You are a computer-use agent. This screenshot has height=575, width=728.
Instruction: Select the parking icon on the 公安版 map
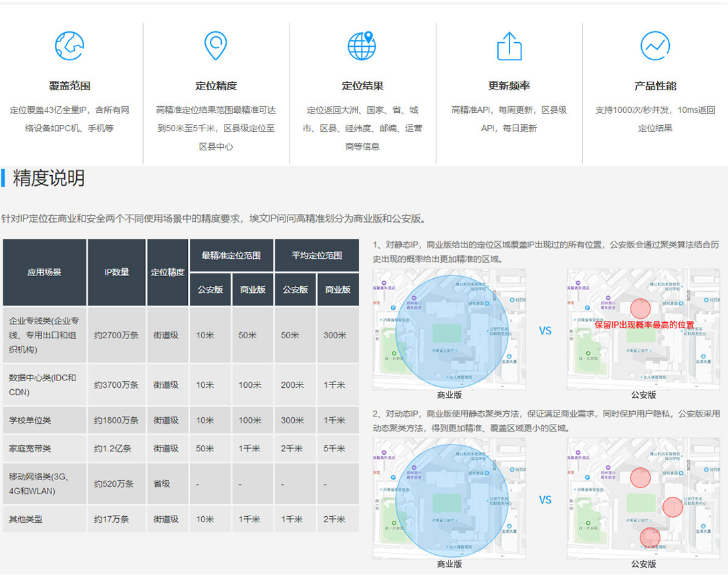coord(587,307)
